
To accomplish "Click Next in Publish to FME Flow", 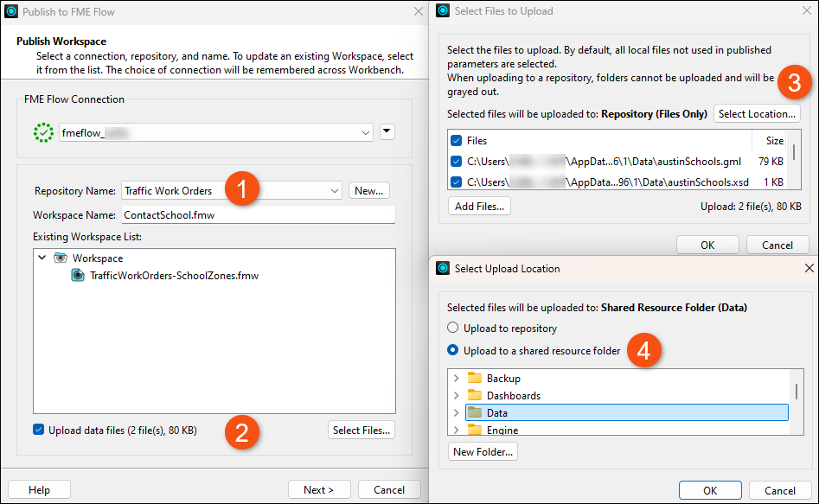I will 318,489.
